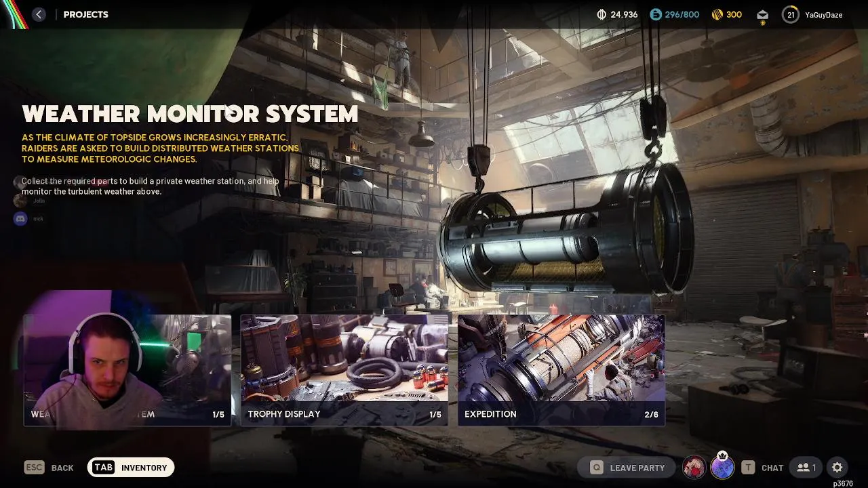This screenshot has height=488, width=868.
Task: Click the T key chat icon
Action: (748, 468)
